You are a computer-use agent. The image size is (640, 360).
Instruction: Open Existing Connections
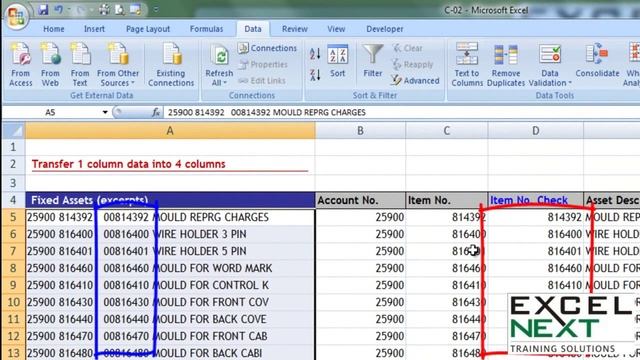[171, 64]
